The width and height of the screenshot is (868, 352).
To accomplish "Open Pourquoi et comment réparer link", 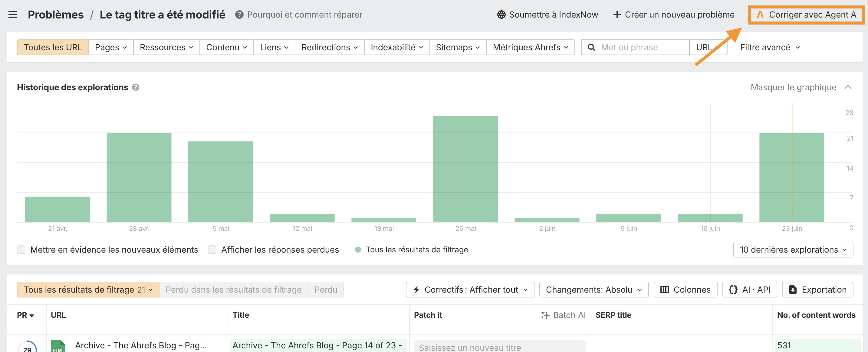I will tap(304, 15).
